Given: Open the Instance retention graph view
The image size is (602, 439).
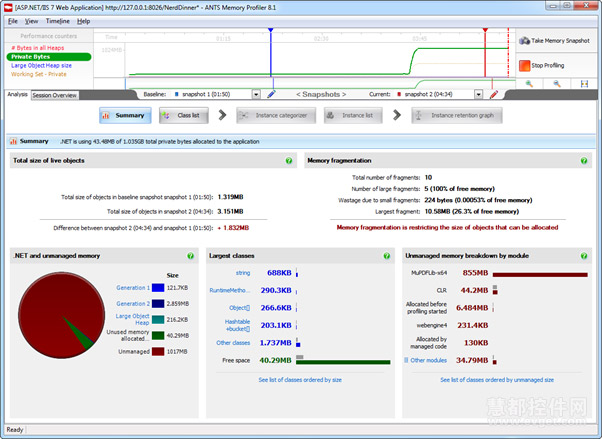Looking at the screenshot, I should point(457,115).
